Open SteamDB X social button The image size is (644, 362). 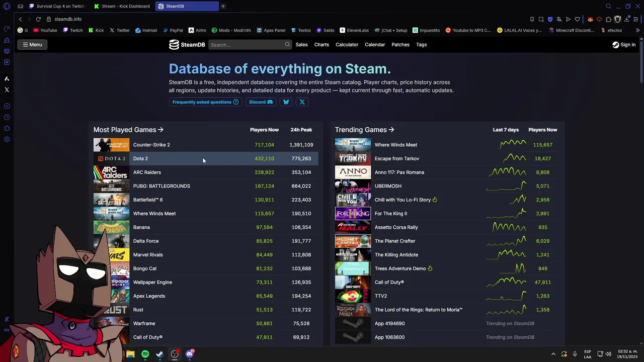pyautogui.click(x=302, y=102)
